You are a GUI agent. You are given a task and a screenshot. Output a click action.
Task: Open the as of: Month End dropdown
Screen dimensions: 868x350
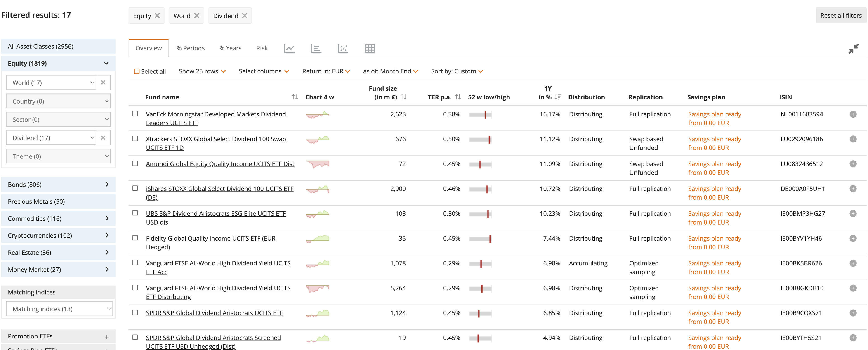click(x=391, y=71)
